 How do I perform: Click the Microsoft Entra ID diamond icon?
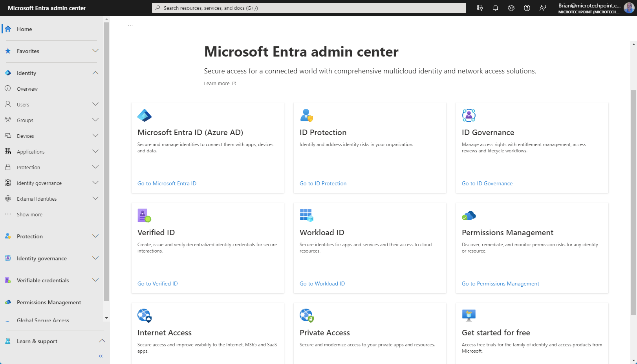click(145, 115)
